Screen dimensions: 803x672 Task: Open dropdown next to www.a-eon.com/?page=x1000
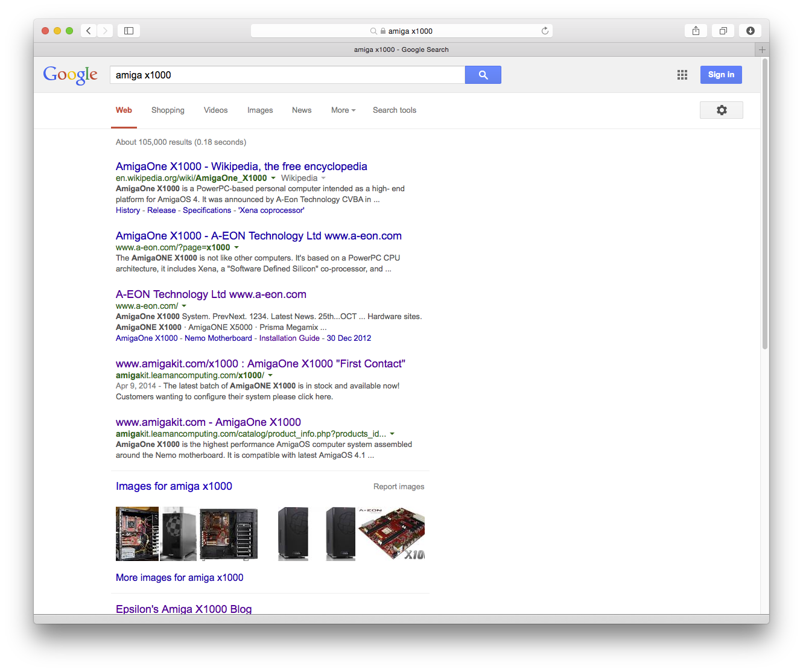coord(236,247)
